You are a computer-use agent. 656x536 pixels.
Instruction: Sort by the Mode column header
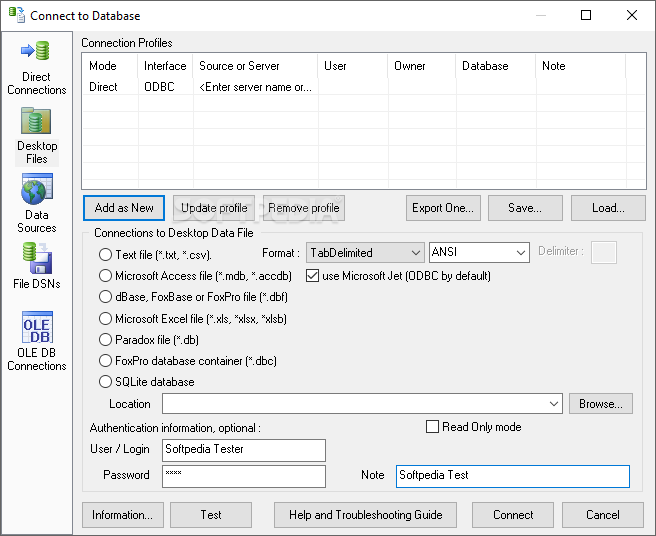110,66
